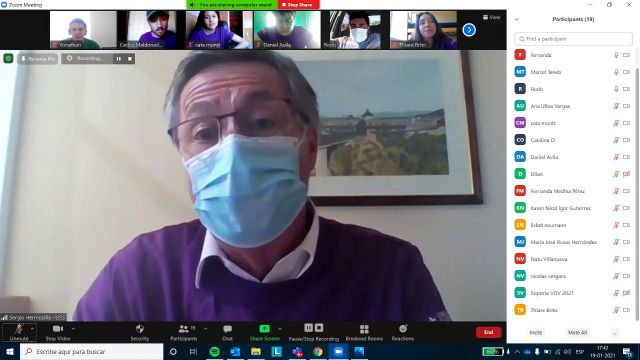Open the View layout menu
640x360 pixels.
pos(491,17)
